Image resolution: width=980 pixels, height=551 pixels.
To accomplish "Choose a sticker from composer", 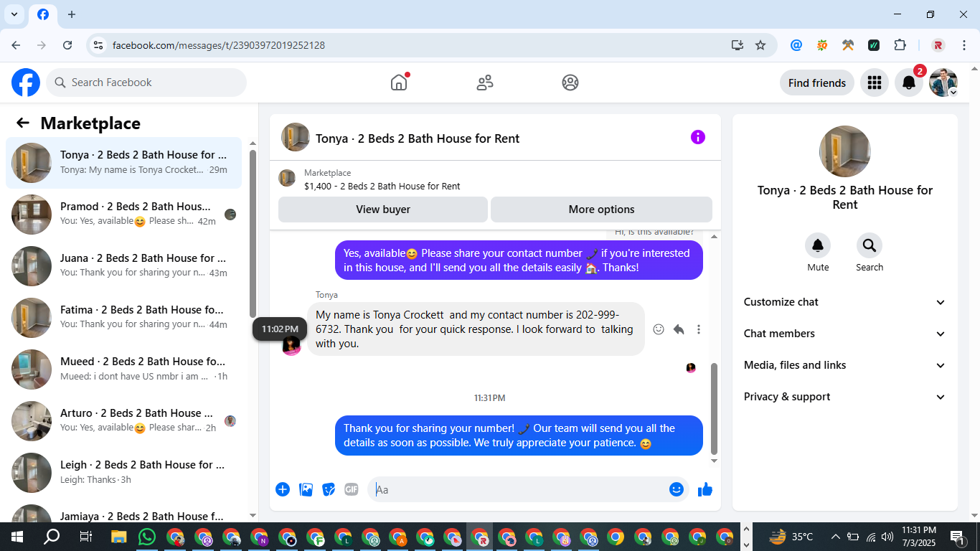I will coord(329,489).
